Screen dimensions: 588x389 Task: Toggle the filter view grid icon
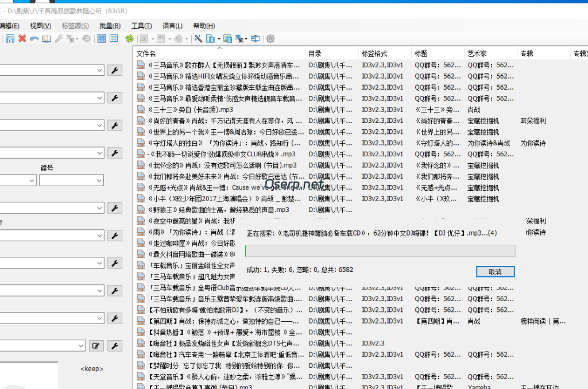pos(114,38)
